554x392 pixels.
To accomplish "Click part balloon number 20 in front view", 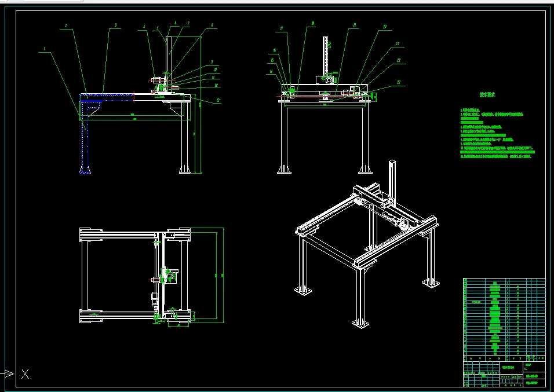I will 385,27.
